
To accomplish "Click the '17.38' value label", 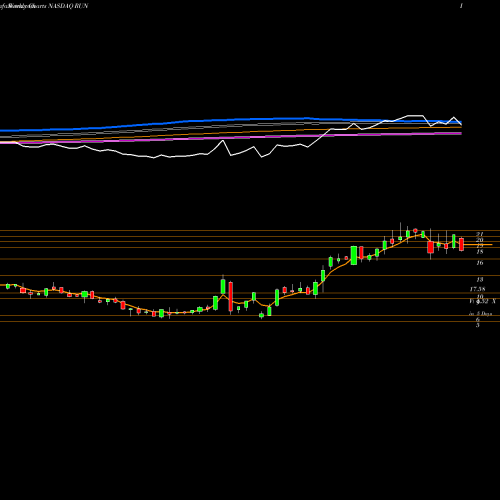I will (x=478, y=289).
